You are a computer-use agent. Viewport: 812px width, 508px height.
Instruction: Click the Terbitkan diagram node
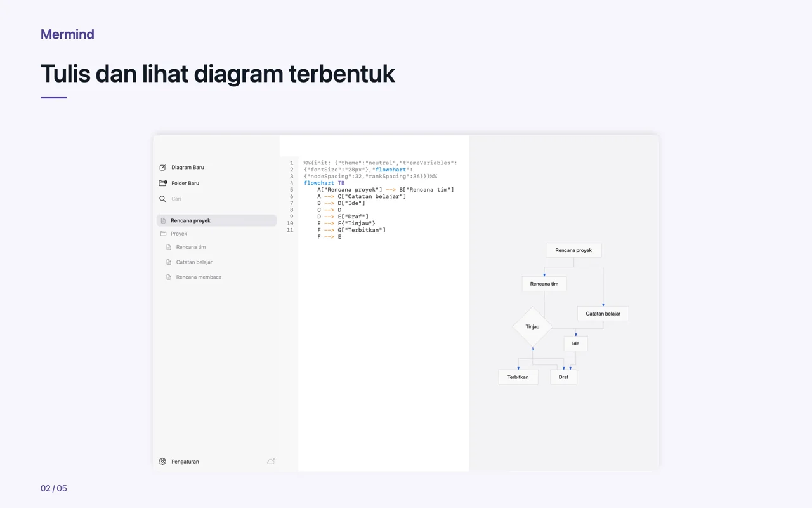pyautogui.click(x=518, y=377)
